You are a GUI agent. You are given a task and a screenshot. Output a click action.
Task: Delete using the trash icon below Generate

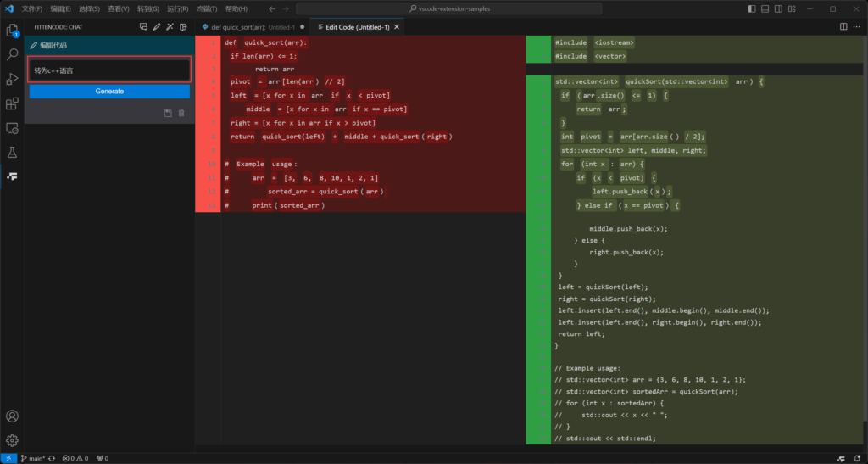pos(181,113)
